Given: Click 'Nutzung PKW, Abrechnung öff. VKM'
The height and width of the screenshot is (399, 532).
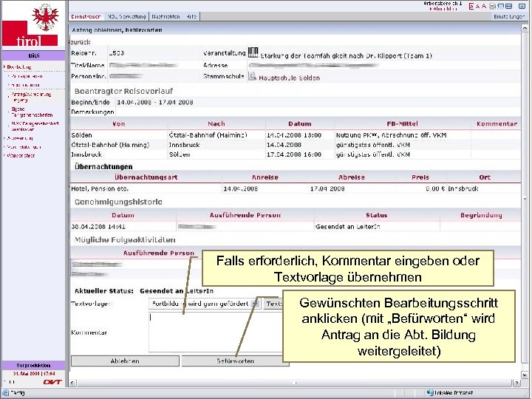Looking at the screenshot, I should pos(391,135).
